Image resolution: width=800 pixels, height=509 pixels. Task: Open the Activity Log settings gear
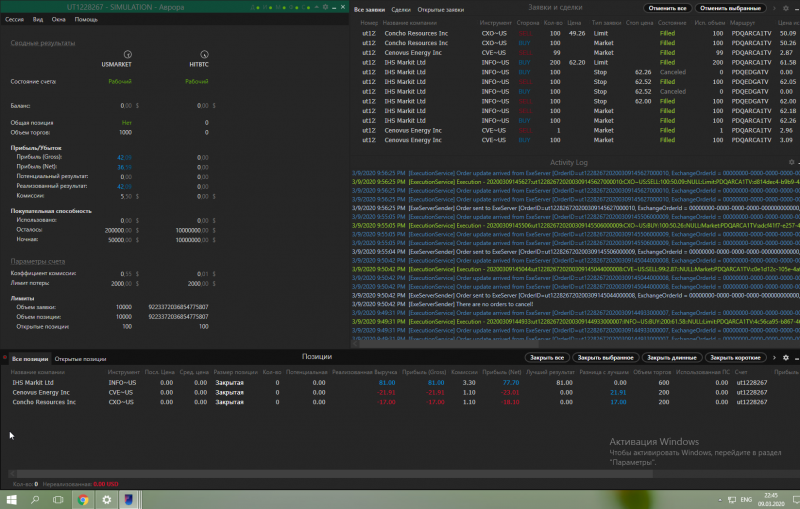coord(791,162)
